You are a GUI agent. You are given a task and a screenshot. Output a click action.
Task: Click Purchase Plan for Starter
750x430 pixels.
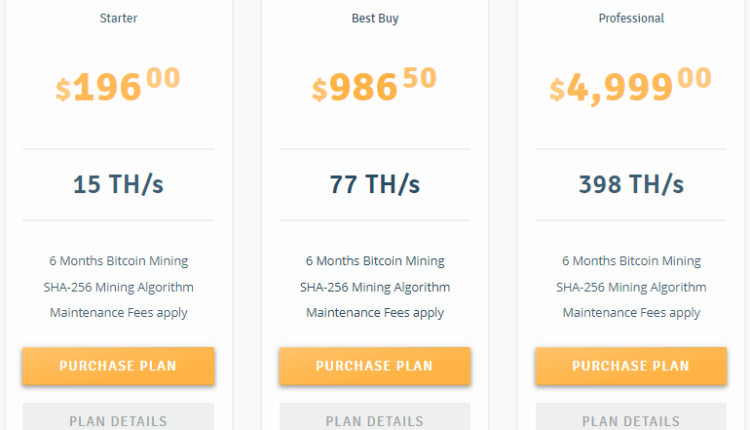pos(118,366)
